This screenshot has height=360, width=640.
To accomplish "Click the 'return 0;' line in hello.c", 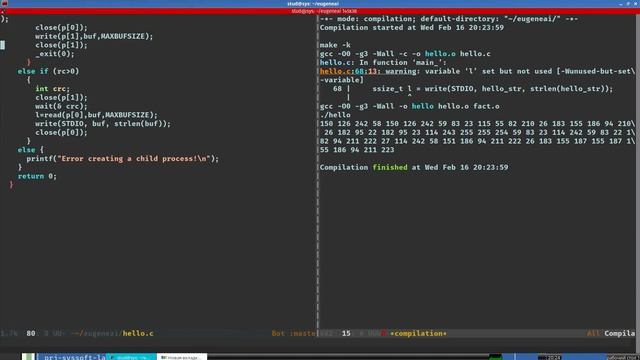I will point(37,176).
